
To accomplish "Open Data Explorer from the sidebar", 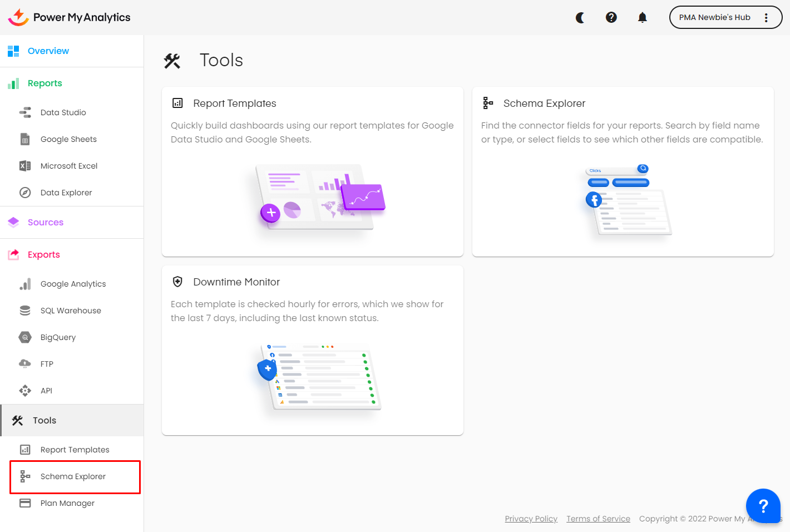I will click(66, 193).
